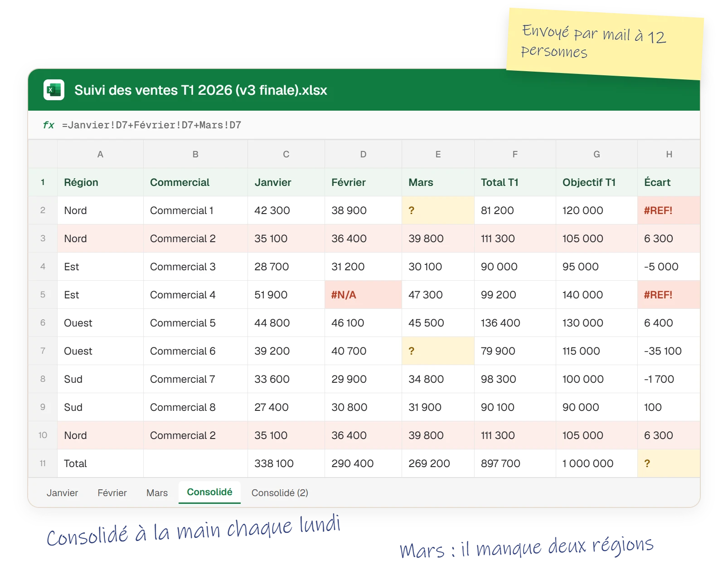Click the Commercial 8 cell
The height and width of the screenshot is (585, 728).
click(x=195, y=407)
